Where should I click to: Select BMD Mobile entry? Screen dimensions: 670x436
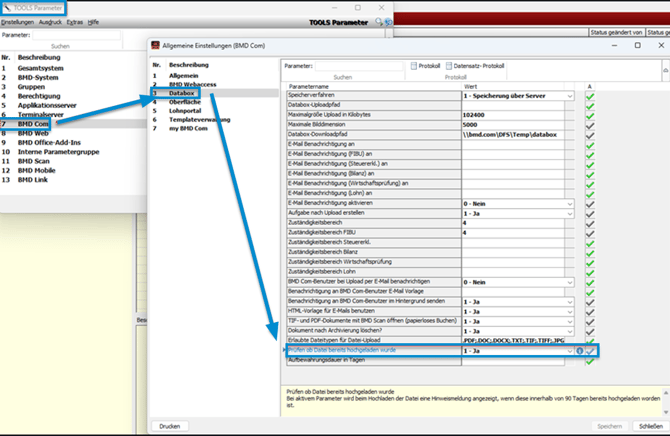(x=37, y=171)
